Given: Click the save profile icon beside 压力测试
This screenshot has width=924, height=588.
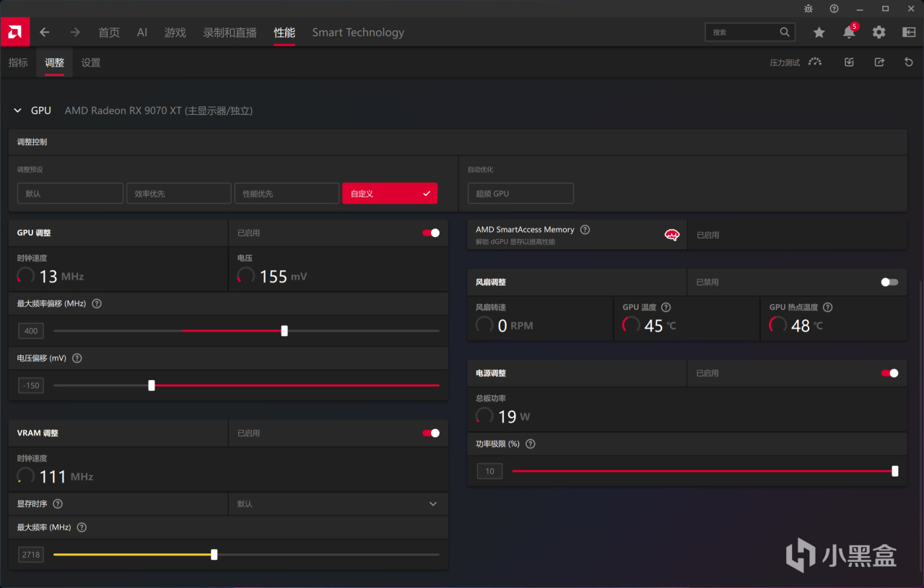Looking at the screenshot, I should click(849, 62).
